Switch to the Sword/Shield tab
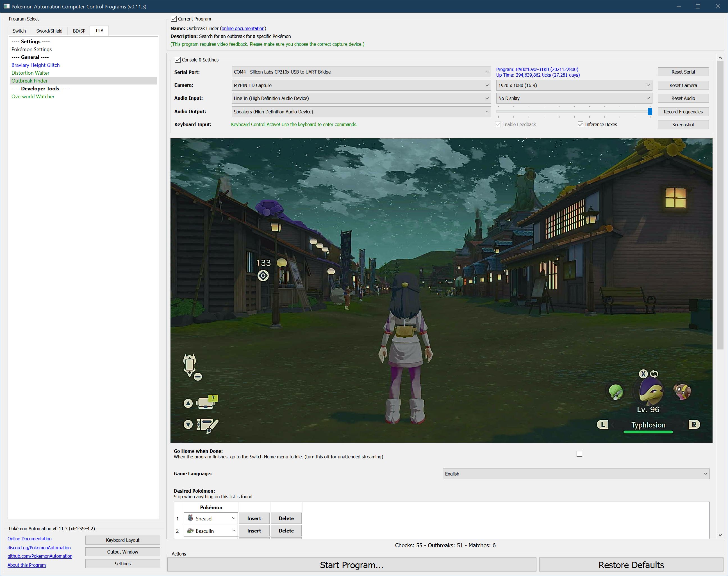This screenshot has height=576, width=728. coord(49,31)
